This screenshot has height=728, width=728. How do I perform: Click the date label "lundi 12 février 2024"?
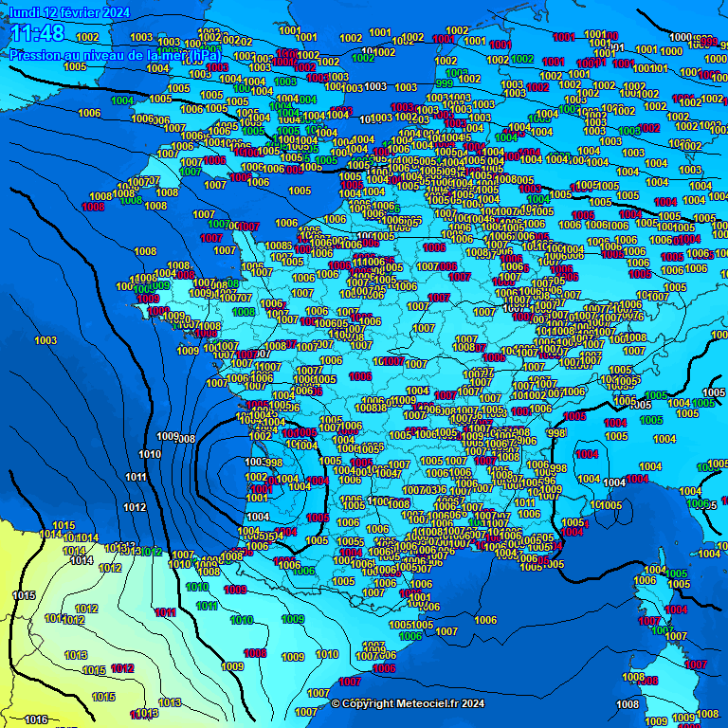pyautogui.click(x=69, y=12)
